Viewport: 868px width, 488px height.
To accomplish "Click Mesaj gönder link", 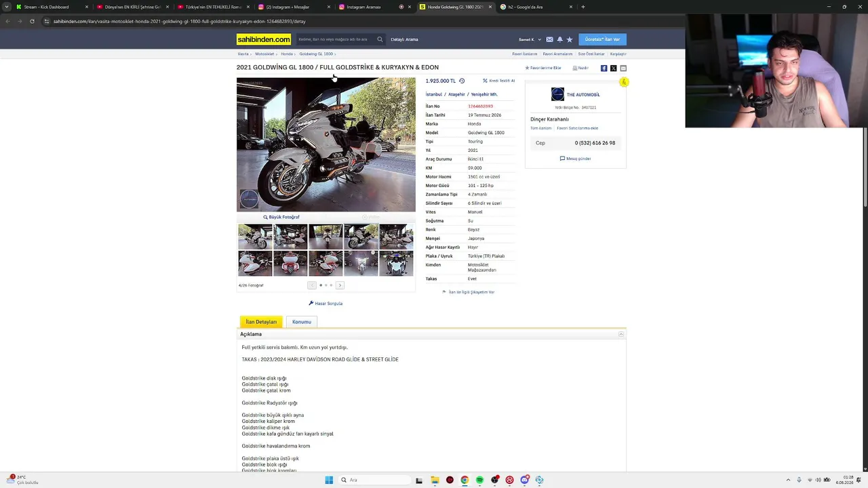I will tap(576, 159).
